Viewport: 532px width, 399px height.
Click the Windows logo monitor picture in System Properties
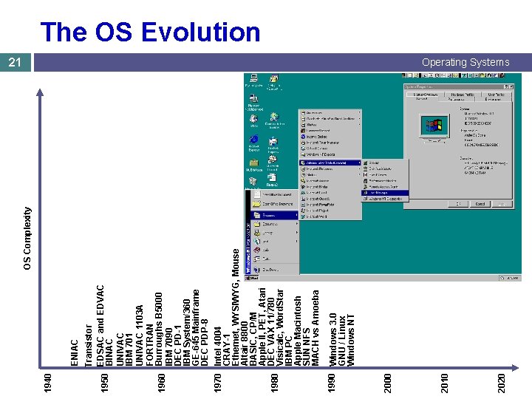[x=434, y=129]
